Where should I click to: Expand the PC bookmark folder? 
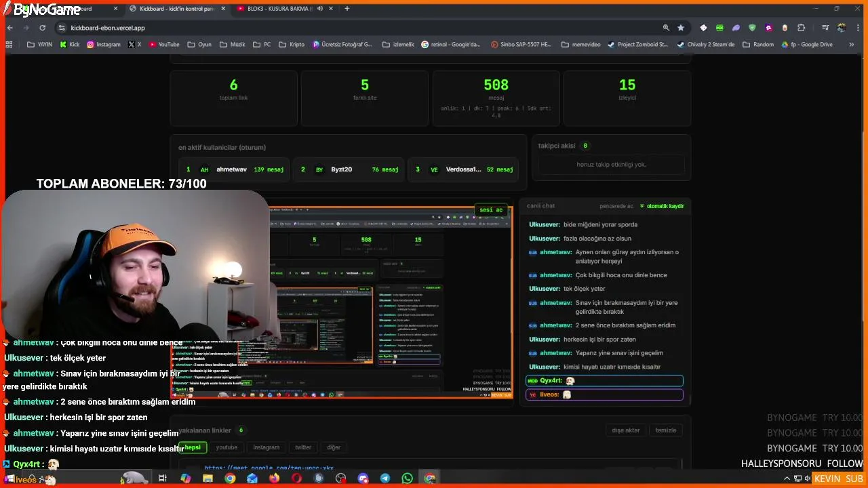(x=262, y=45)
